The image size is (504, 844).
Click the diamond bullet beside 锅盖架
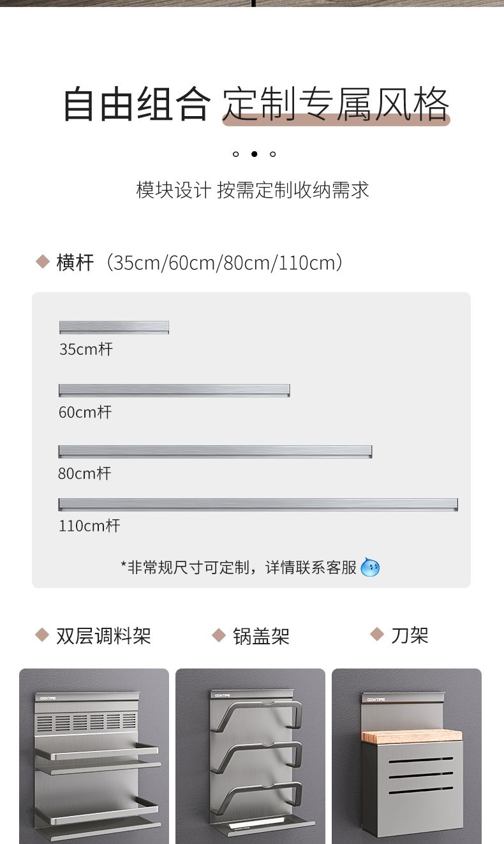coord(219,635)
